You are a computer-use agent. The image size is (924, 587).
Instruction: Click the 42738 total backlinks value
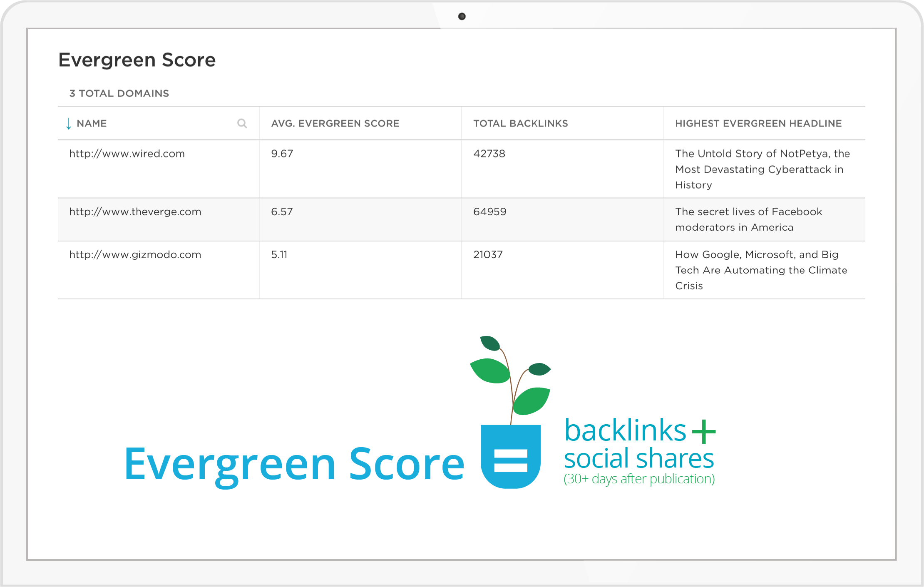[489, 154]
